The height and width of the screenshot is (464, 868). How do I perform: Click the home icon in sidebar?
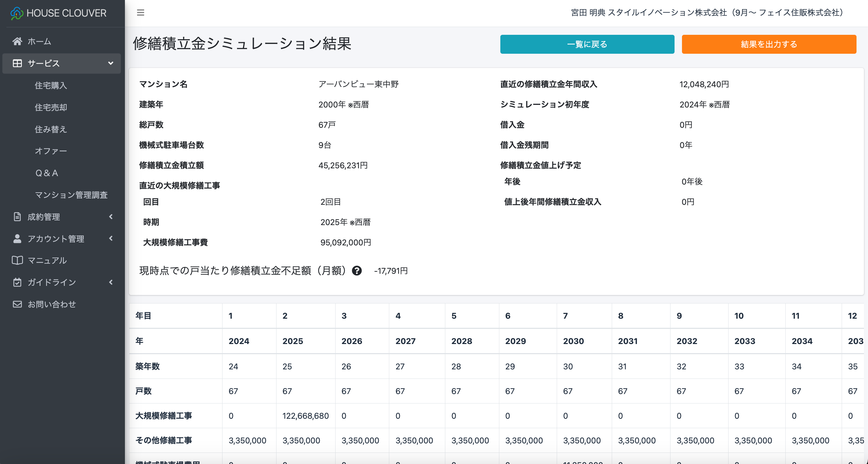click(x=17, y=41)
